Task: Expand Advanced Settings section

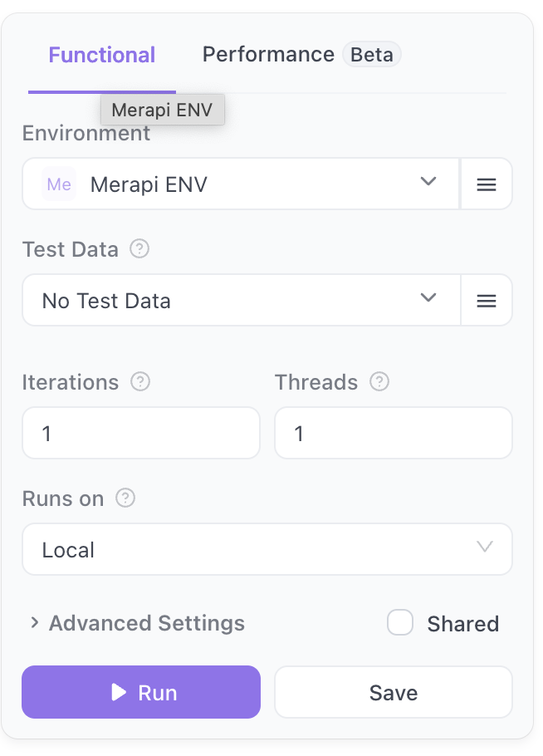Action: (137, 623)
